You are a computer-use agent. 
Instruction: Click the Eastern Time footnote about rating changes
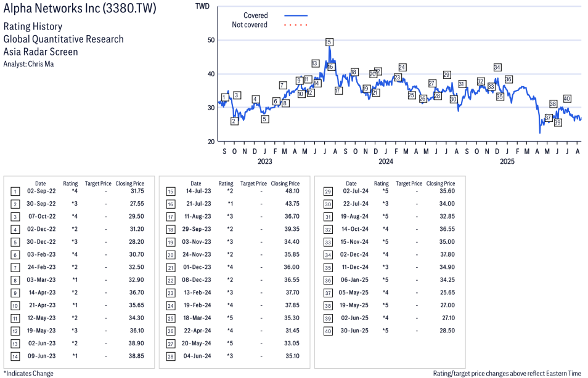pos(507,374)
